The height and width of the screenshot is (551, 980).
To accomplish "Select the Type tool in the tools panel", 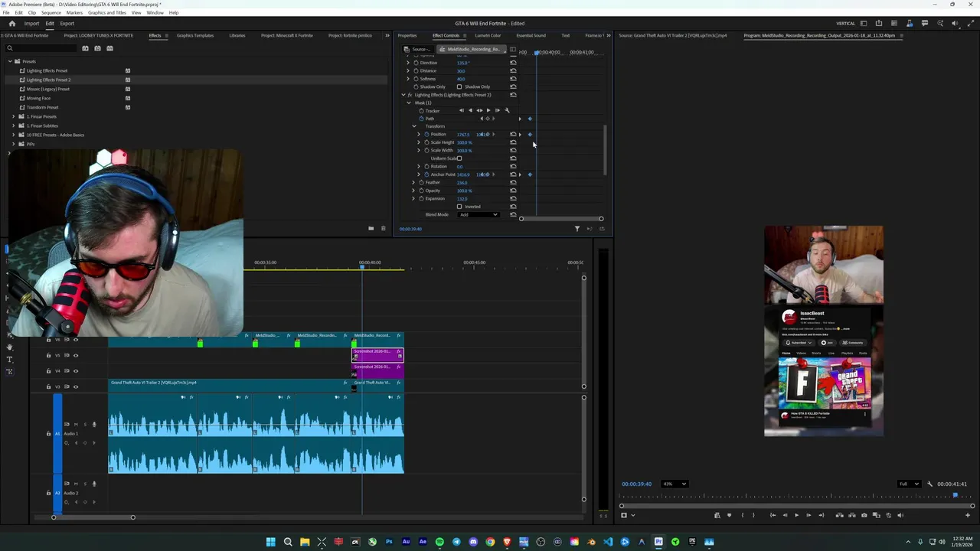I will [x=9, y=360].
